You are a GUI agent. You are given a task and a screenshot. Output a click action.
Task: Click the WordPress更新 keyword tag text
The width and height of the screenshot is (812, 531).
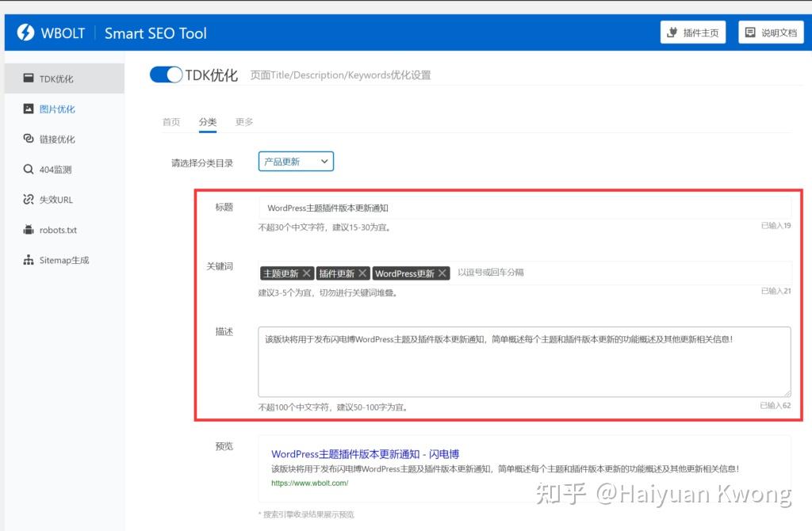click(404, 273)
